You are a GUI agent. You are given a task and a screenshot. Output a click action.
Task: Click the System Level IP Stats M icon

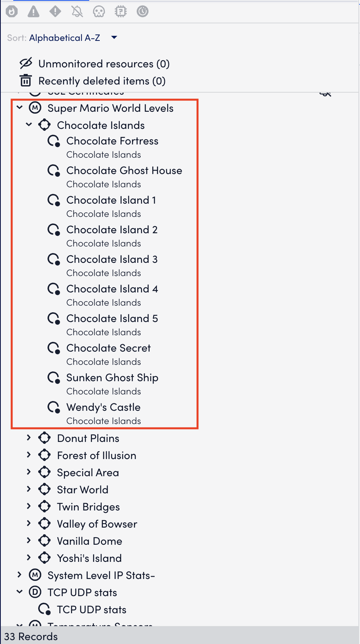tap(35, 575)
